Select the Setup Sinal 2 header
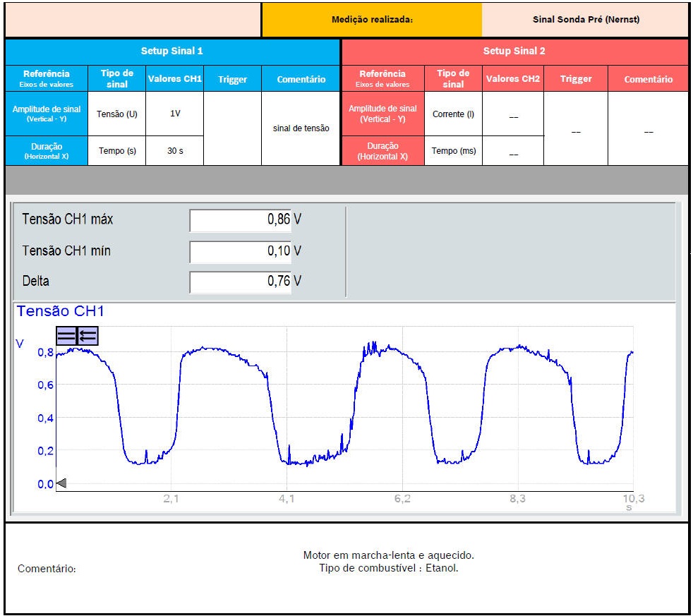This screenshot has height=616, width=693. click(x=514, y=52)
